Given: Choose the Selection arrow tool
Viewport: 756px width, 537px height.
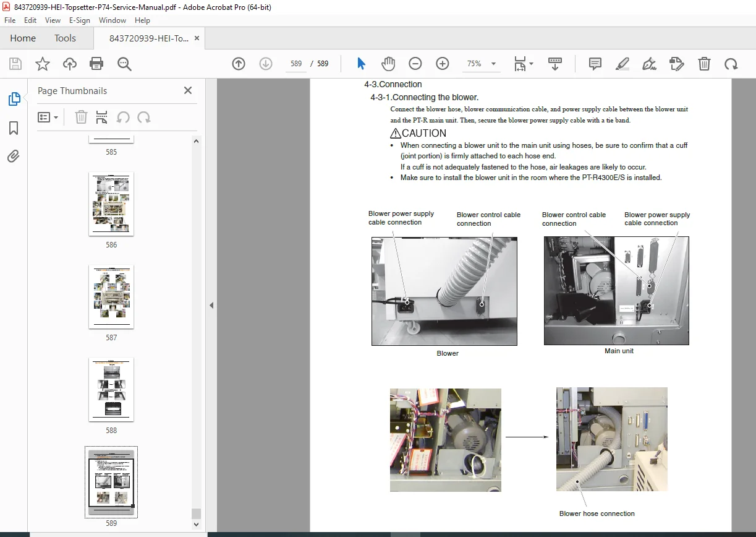Looking at the screenshot, I should pyautogui.click(x=362, y=64).
